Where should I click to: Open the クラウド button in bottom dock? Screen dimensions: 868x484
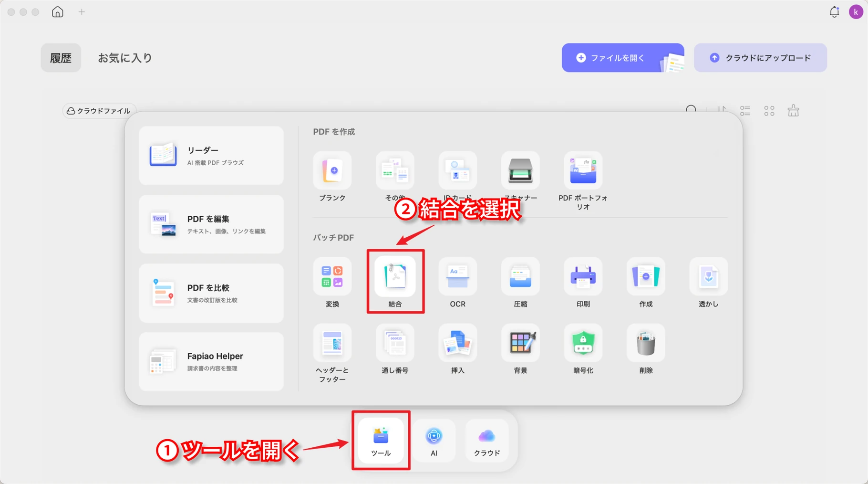coord(487,440)
